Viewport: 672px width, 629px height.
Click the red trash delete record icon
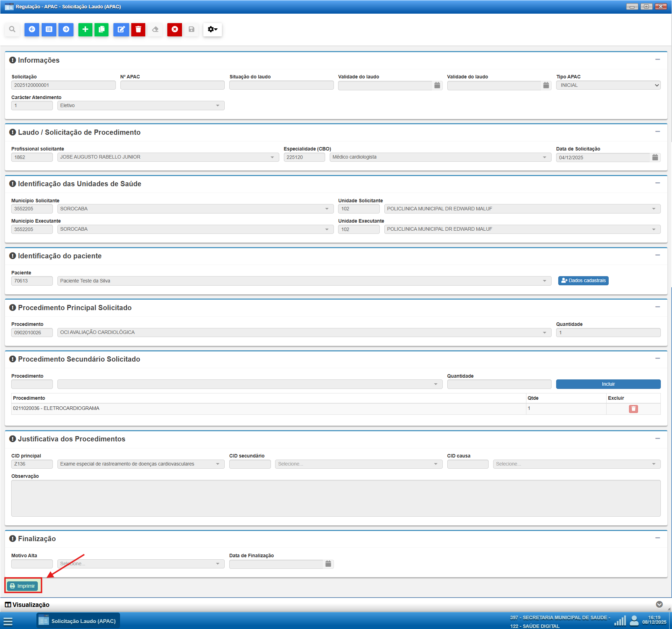(x=138, y=29)
